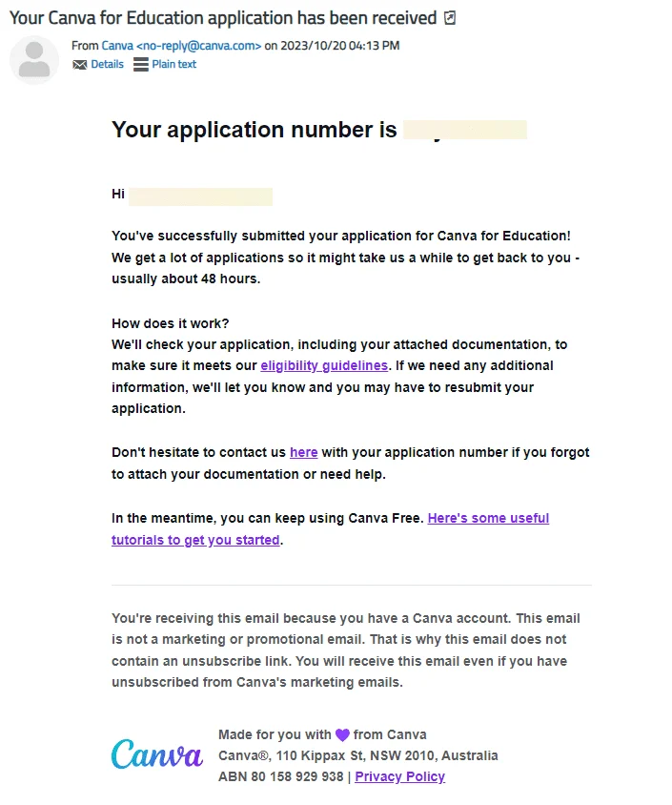Open the Privacy Policy link

[x=399, y=776]
